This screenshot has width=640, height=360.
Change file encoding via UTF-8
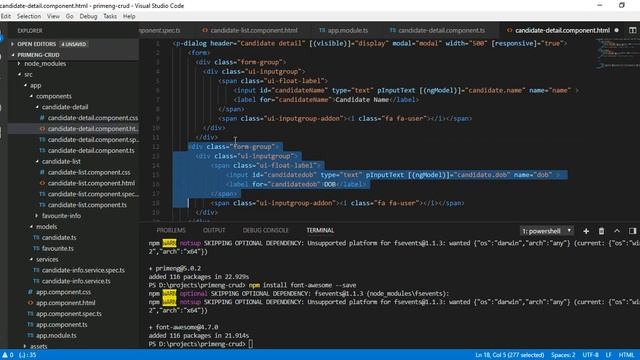pos(591,355)
